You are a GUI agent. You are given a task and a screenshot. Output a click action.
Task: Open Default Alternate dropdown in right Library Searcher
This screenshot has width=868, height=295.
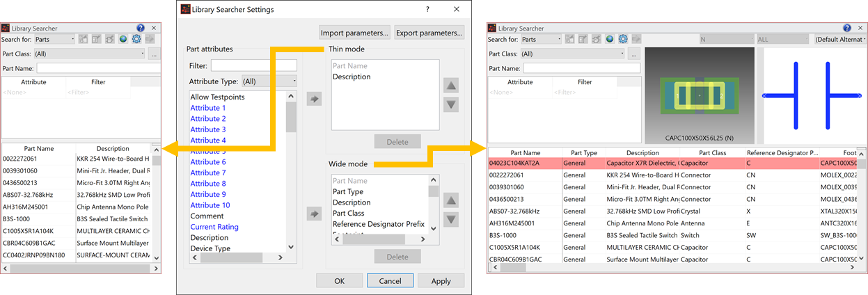839,40
